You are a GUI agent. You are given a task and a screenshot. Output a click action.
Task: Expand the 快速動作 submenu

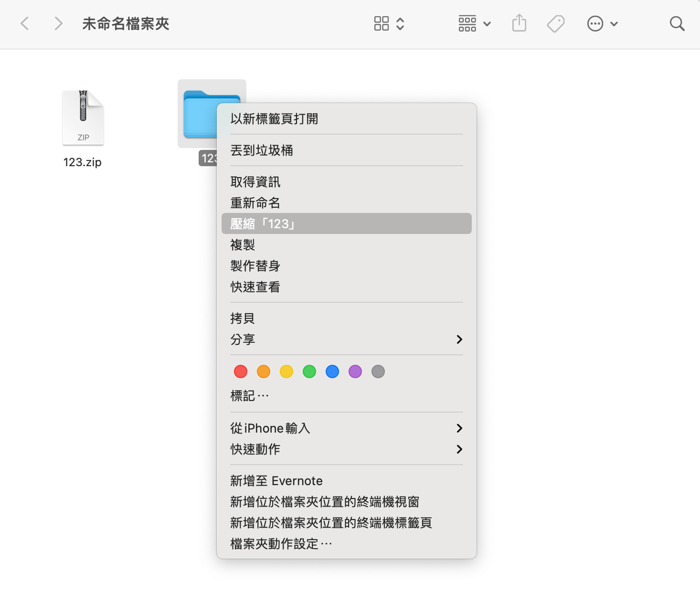[x=346, y=449]
